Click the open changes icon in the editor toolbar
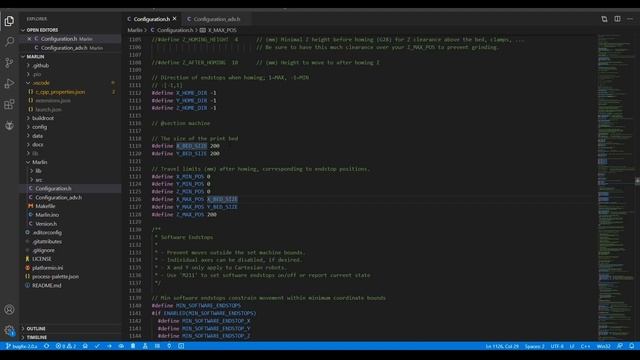This screenshot has width=640, height=360. 604,19
